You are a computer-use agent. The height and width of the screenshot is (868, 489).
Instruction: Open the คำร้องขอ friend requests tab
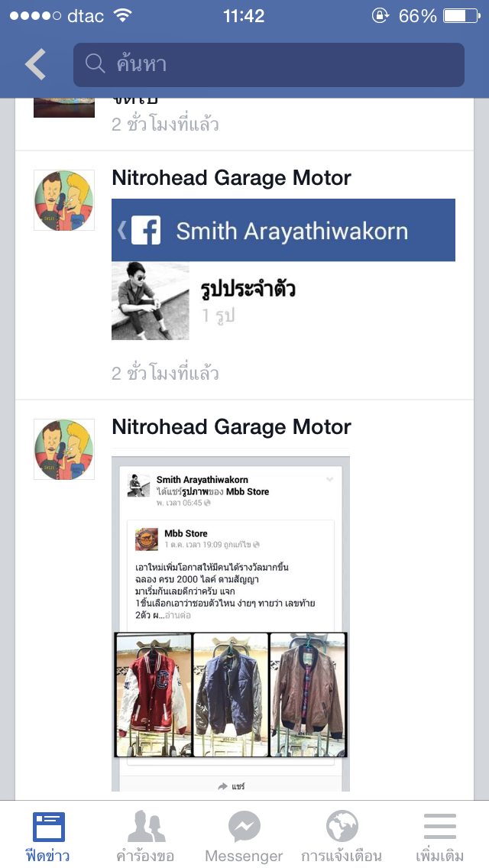pyautogui.click(x=145, y=837)
